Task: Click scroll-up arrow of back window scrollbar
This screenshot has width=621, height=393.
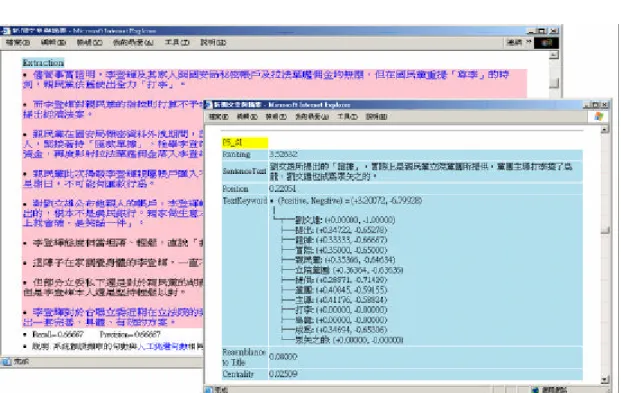Action: pyautogui.click(x=554, y=55)
